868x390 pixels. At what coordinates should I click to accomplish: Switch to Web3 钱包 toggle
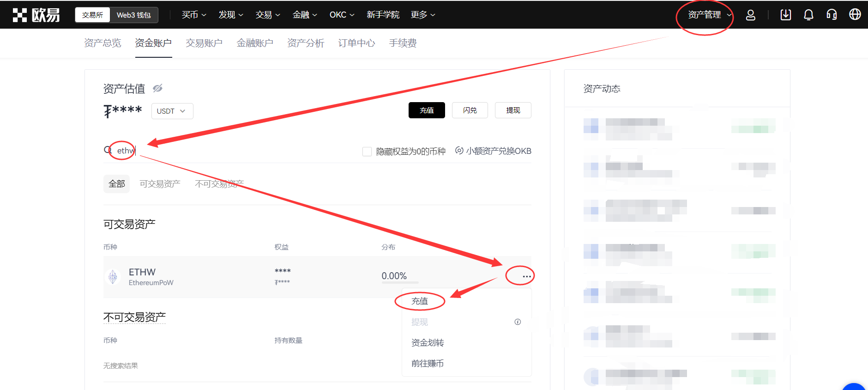click(133, 15)
